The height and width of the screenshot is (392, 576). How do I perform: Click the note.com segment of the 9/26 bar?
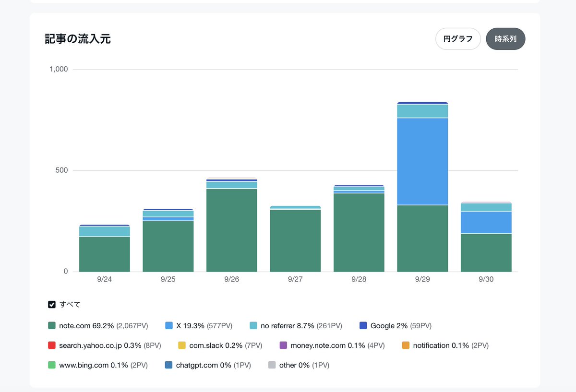tap(232, 230)
